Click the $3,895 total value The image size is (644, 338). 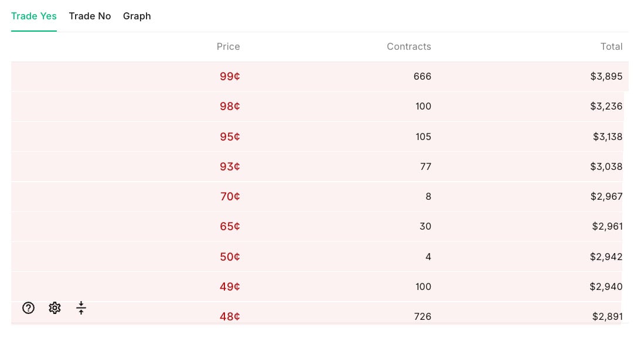click(x=606, y=76)
